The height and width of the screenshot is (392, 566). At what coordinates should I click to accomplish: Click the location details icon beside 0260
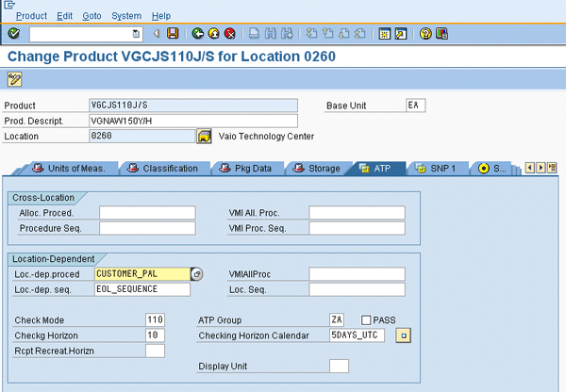pyautogui.click(x=203, y=137)
